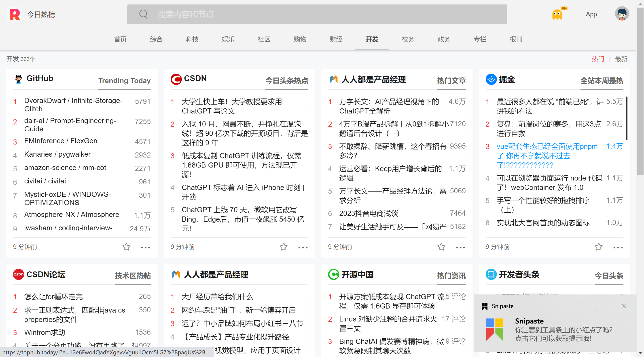Open more options on the 掘金 card

[x=618, y=247]
